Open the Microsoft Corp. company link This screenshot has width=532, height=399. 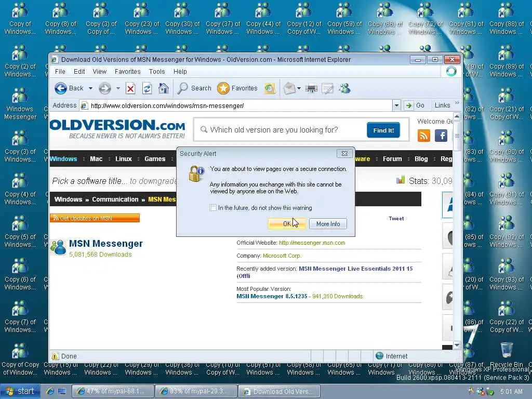(282, 256)
